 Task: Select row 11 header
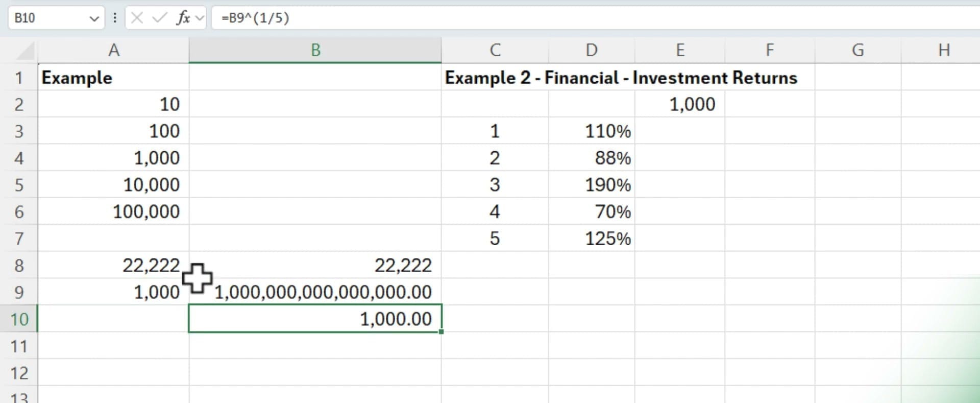pyautogui.click(x=19, y=346)
